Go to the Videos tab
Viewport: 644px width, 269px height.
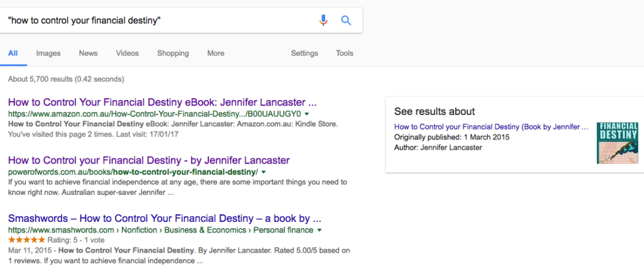(x=127, y=53)
